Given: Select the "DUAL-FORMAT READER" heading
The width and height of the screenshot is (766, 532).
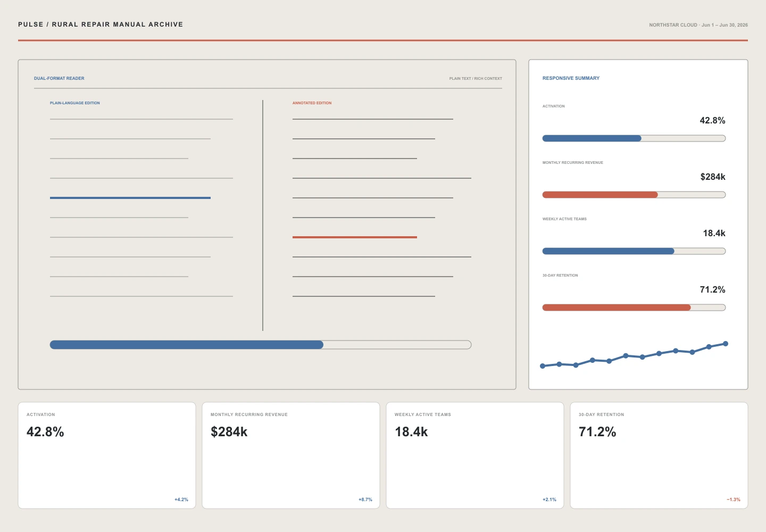Looking at the screenshot, I should 59,78.
